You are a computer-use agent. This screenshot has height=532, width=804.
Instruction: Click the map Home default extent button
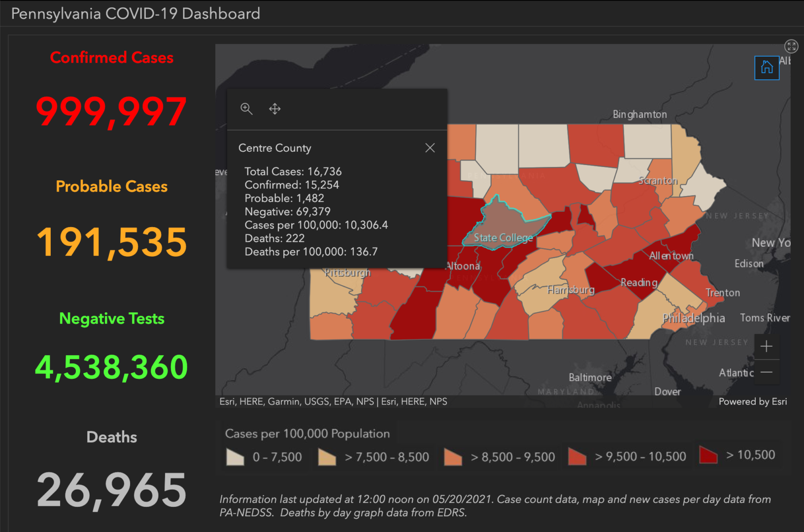tap(767, 67)
